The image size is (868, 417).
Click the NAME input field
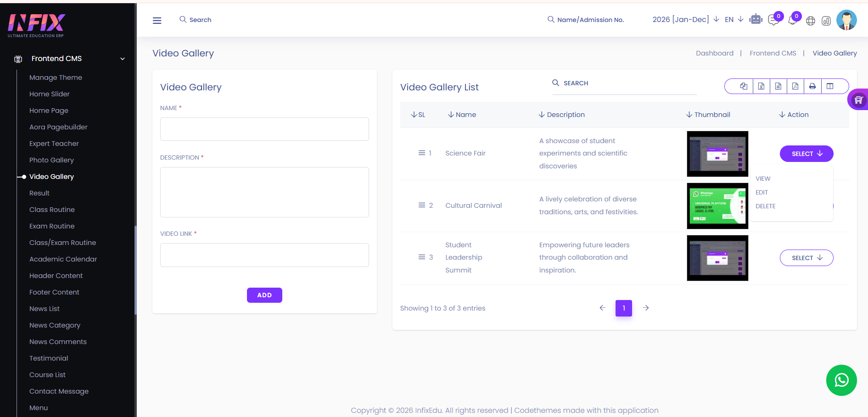click(x=264, y=129)
